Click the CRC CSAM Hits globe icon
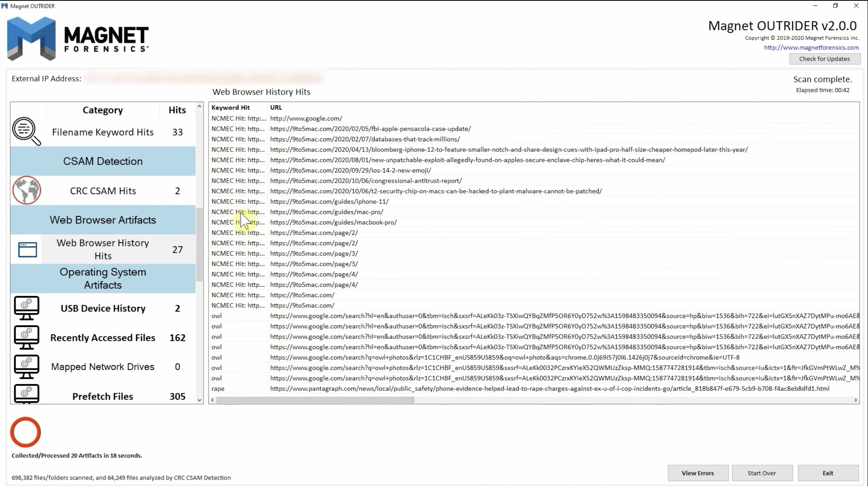 click(27, 190)
